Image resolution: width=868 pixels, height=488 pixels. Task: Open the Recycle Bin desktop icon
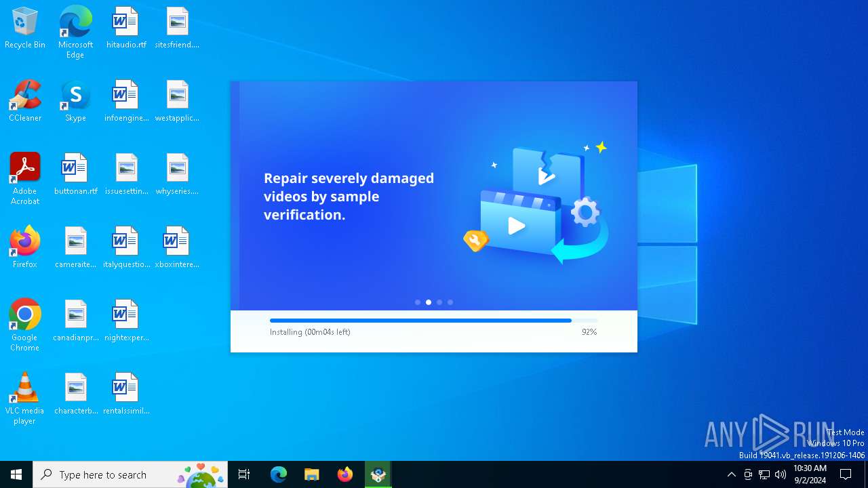pos(25,28)
